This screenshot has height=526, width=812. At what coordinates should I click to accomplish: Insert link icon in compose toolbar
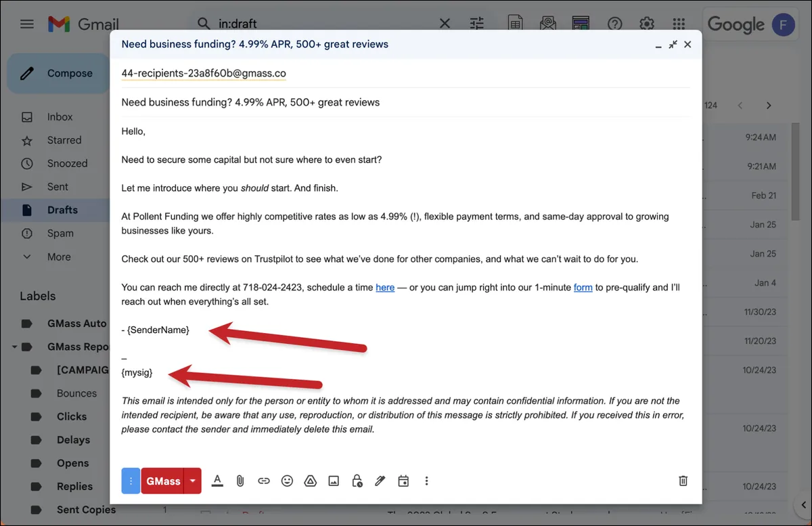pos(264,481)
